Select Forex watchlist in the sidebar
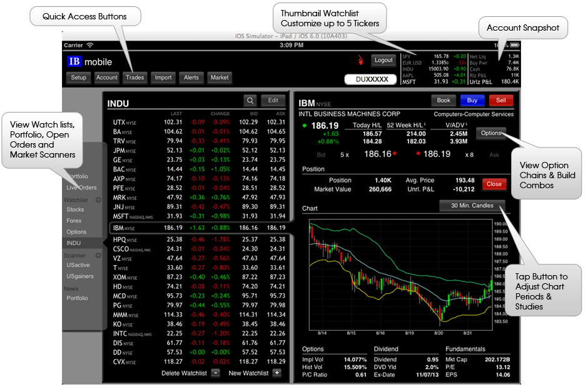 [74, 221]
